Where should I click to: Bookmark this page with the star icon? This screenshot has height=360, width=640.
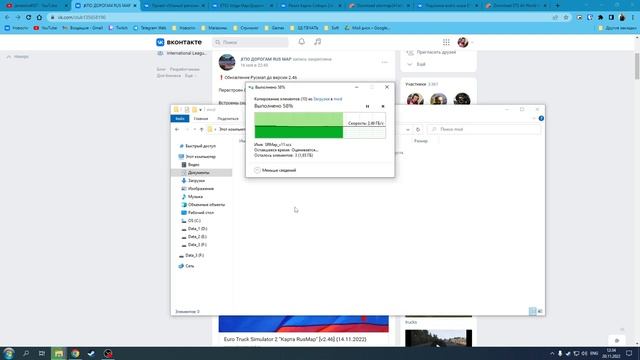pyautogui.click(x=566, y=18)
